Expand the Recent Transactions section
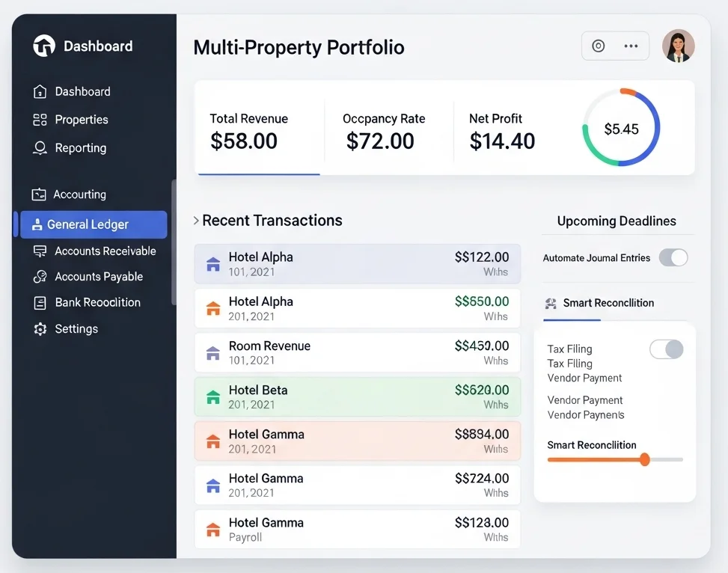Viewport: 728px width, 573px height. [x=195, y=221]
